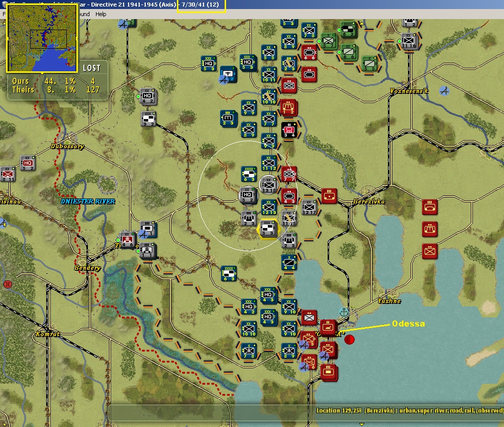The image size is (504, 427).
Task: Select gray XX infantry division 11-16
Action: click(409, 41)
